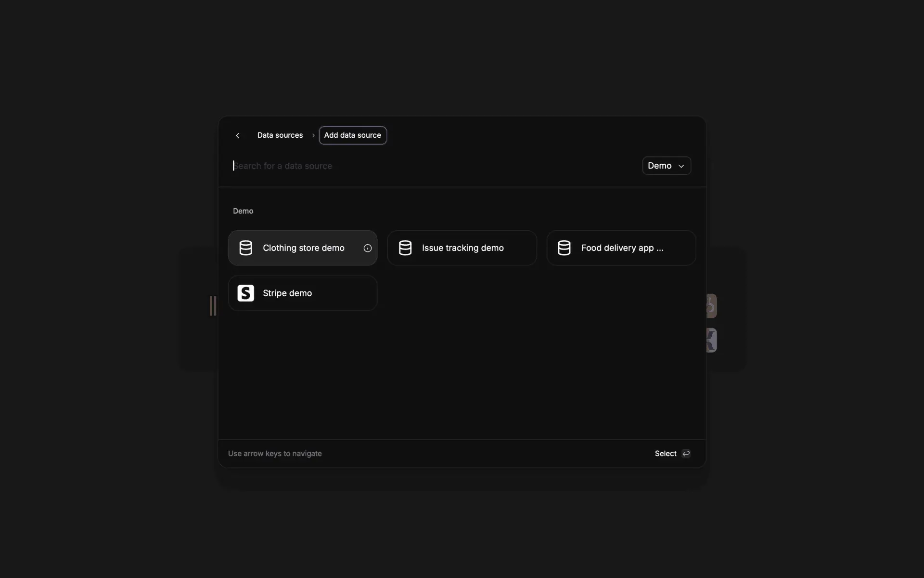
Task: Click the Issue tracking demo database icon
Action: 405,248
